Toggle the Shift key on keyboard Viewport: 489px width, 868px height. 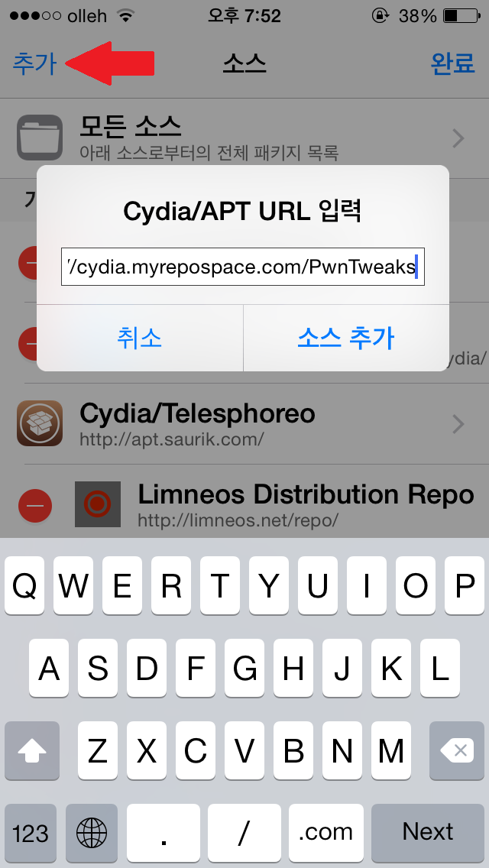pyautogui.click(x=32, y=750)
